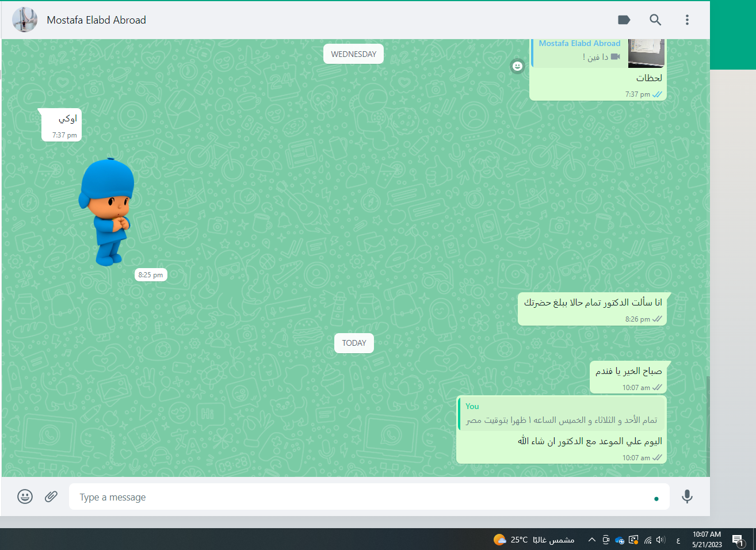Open contact info via Mostafa Elabd Abroad name
756x550 pixels.
click(96, 20)
